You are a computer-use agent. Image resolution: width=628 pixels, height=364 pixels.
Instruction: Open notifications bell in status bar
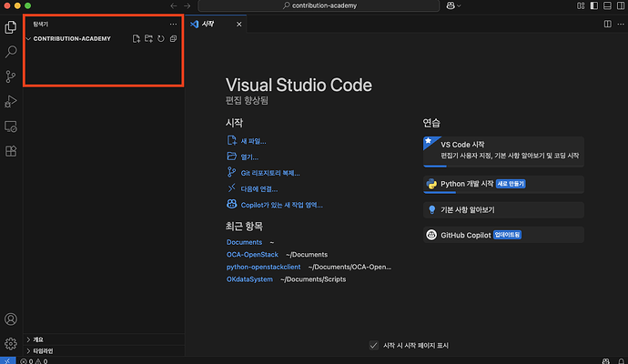(x=621, y=360)
